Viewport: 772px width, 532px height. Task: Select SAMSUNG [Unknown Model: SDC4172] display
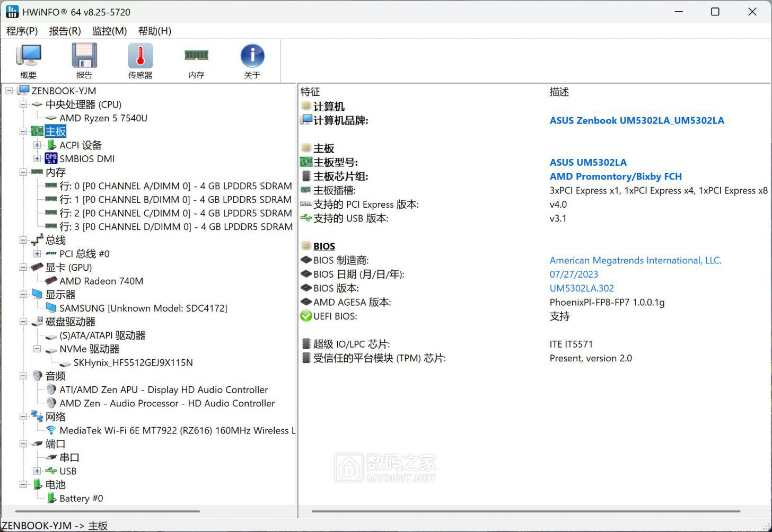pos(143,308)
